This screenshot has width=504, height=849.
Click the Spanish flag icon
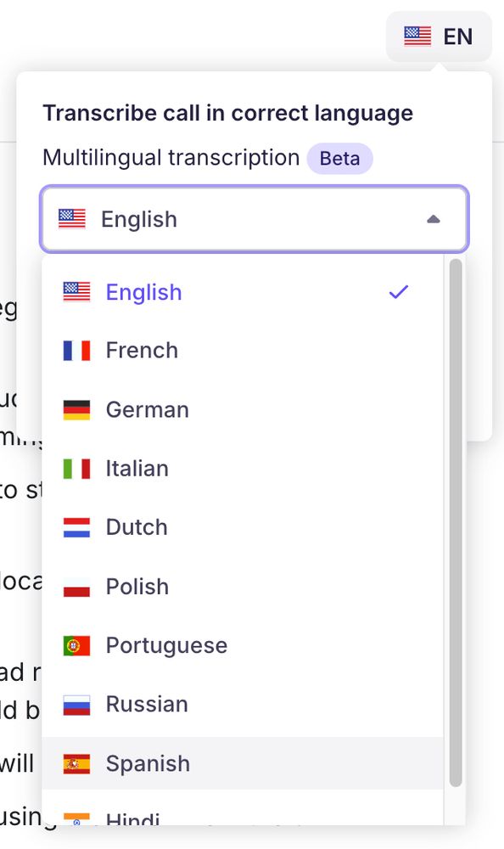[x=76, y=763]
